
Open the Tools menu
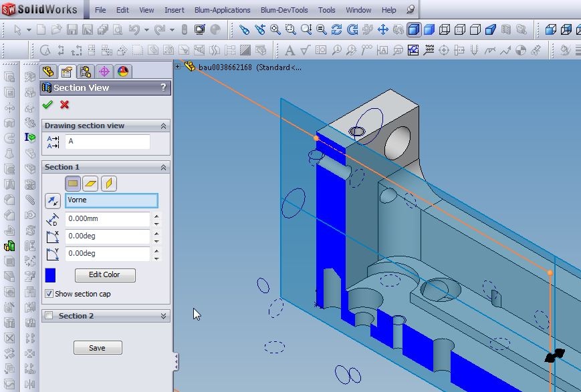pos(326,10)
